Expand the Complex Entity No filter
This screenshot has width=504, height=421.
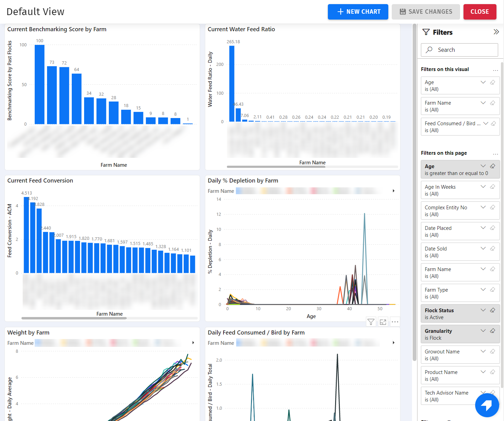(x=483, y=207)
